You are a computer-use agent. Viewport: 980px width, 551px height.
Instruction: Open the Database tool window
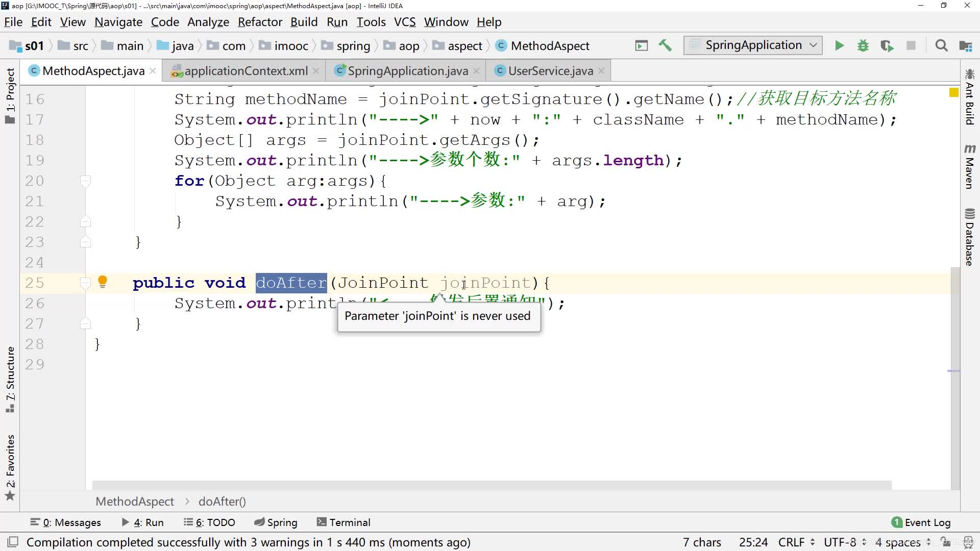tap(970, 237)
